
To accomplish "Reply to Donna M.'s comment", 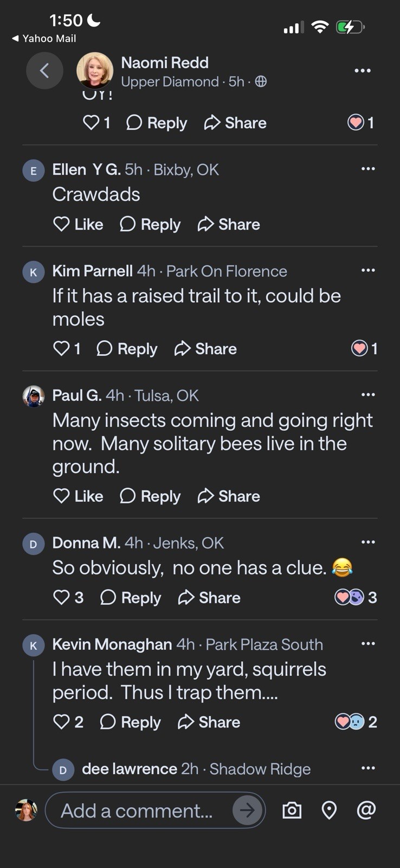I will coord(131,597).
